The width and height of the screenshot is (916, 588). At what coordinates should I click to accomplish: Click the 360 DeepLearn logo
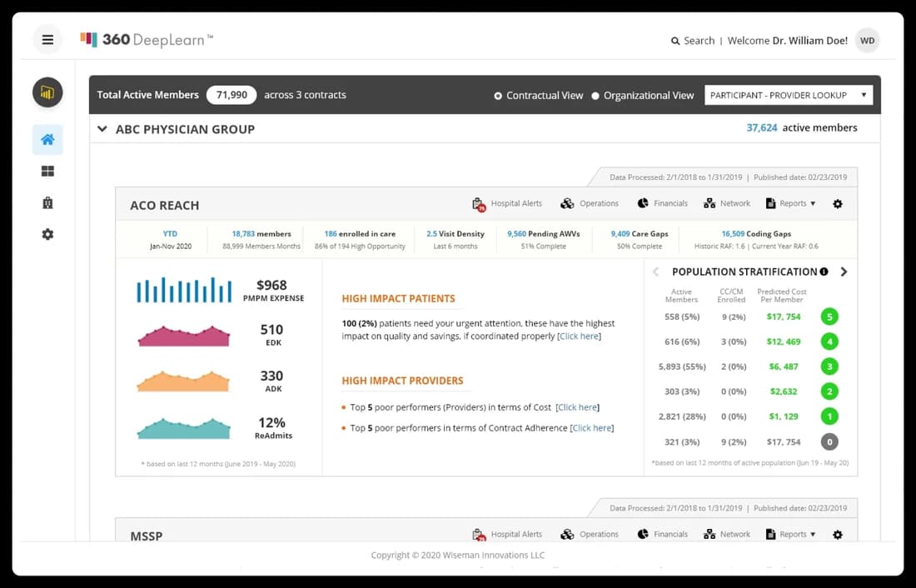[147, 40]
